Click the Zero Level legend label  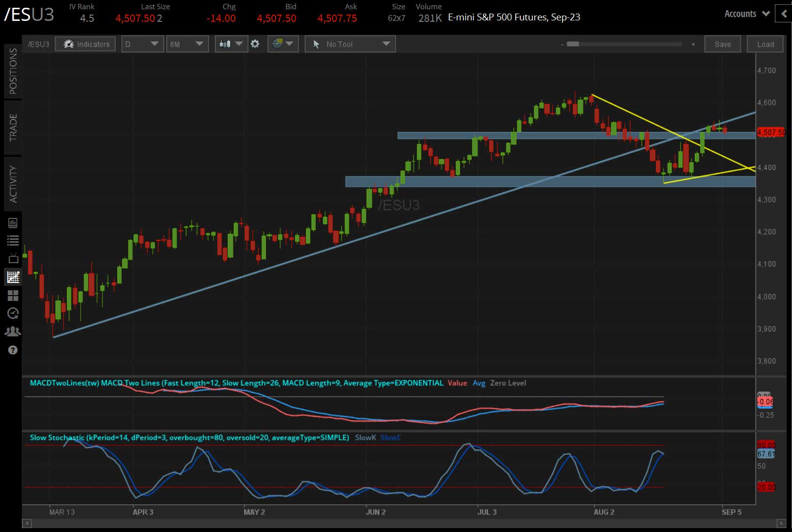pyautogui.click(x=508, y=383)
